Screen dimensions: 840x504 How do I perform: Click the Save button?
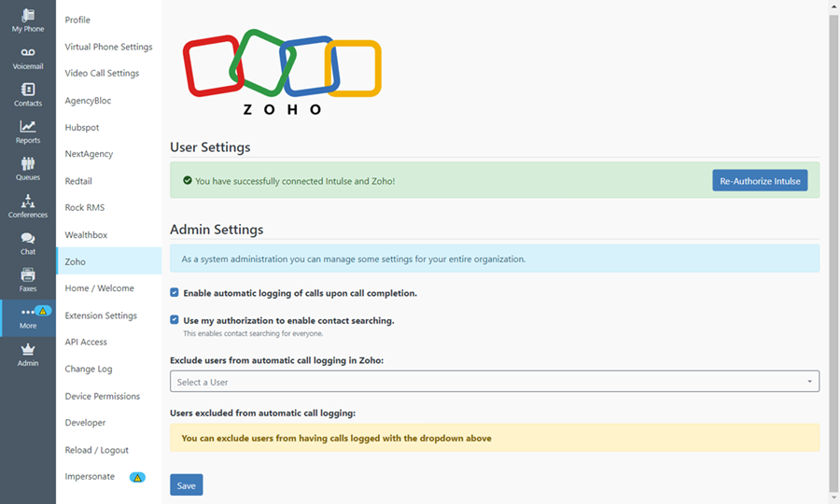click(x=187, y=485)
